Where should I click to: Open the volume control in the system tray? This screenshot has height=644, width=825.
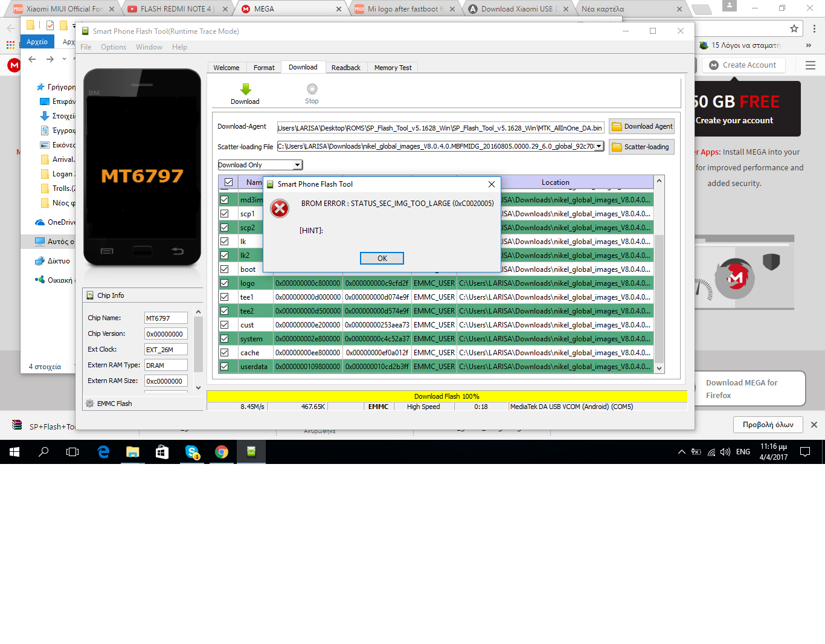[x=725, y=452]
